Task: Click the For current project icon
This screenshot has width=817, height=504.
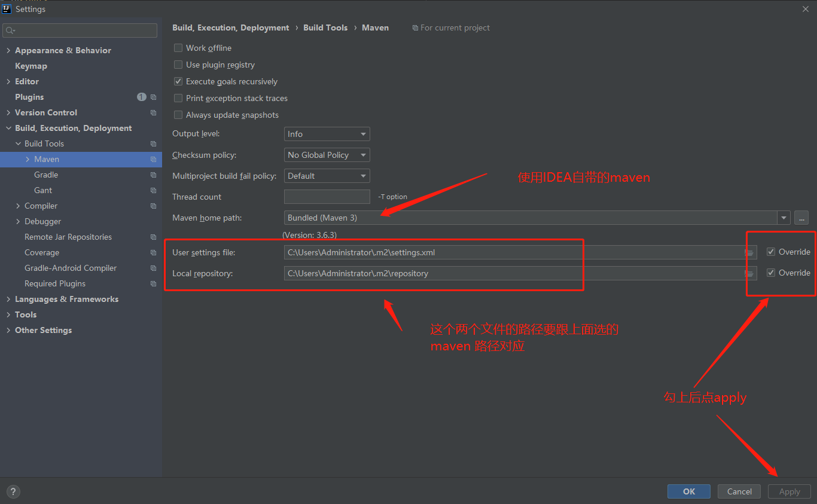Action: pos(415,28)
